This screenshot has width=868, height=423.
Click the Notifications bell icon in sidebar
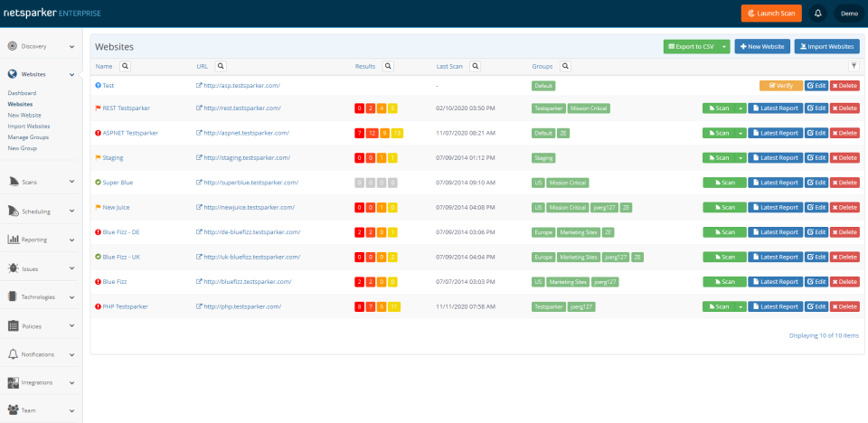click(14, 353)
